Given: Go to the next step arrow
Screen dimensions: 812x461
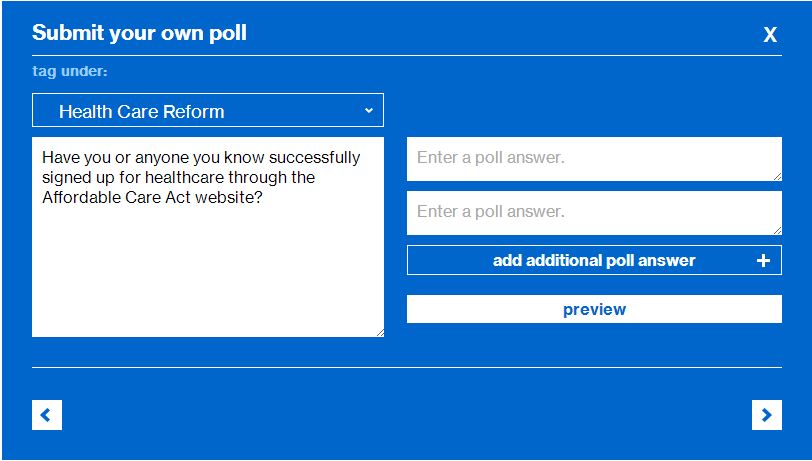Looking at the screenshot, I should [766, 414].
